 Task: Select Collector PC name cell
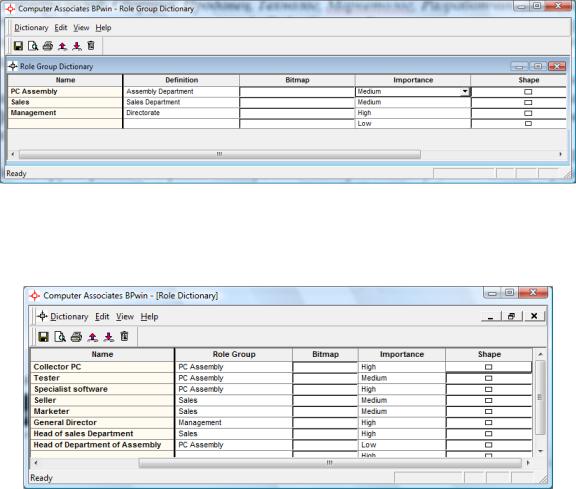[102, 367]
